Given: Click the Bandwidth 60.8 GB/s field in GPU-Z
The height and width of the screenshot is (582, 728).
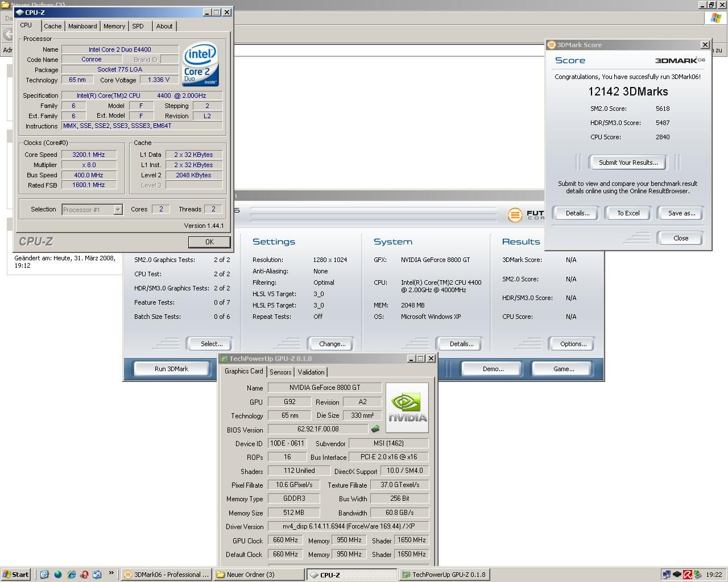Looking at the screenshot, I should pos(399,512).
